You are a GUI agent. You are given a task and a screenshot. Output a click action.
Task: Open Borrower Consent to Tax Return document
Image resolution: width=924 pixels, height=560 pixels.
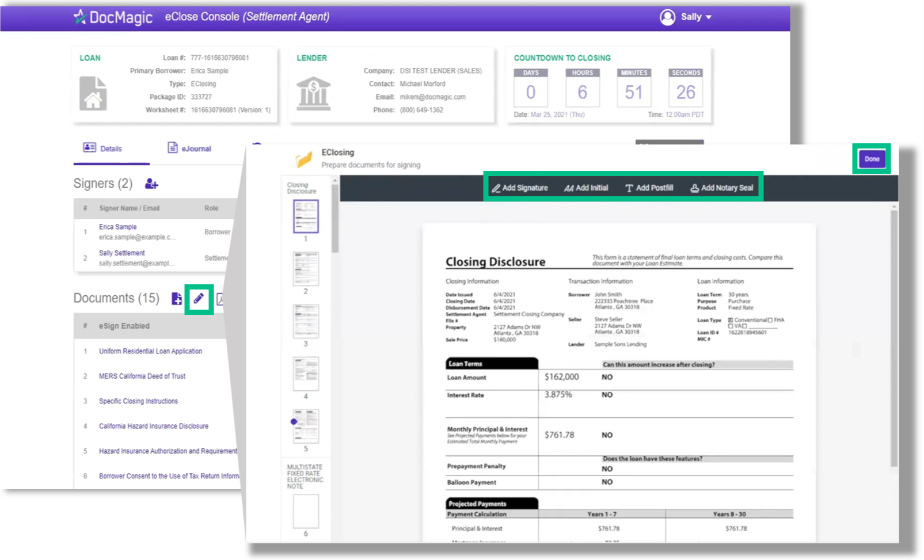(169, 476)
